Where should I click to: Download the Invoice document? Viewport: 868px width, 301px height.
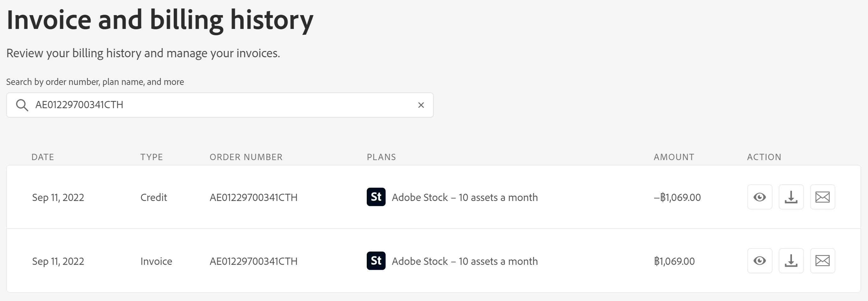coord(791,260)
